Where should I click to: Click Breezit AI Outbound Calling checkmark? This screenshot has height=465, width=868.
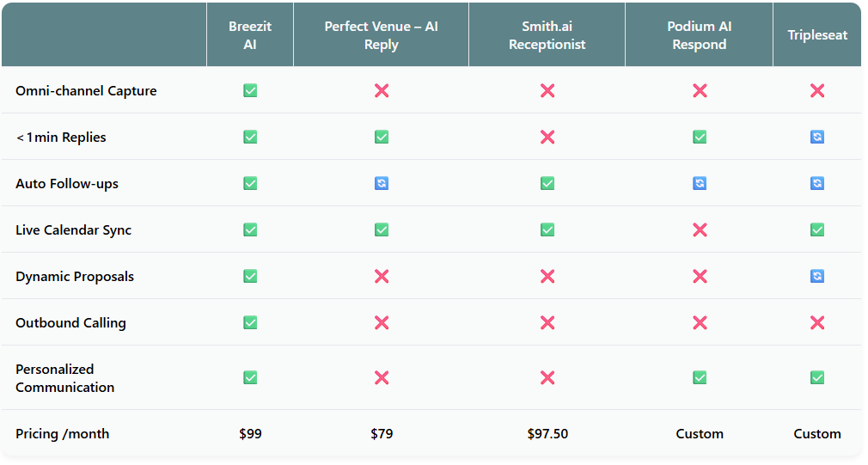[x=250, y=322]
